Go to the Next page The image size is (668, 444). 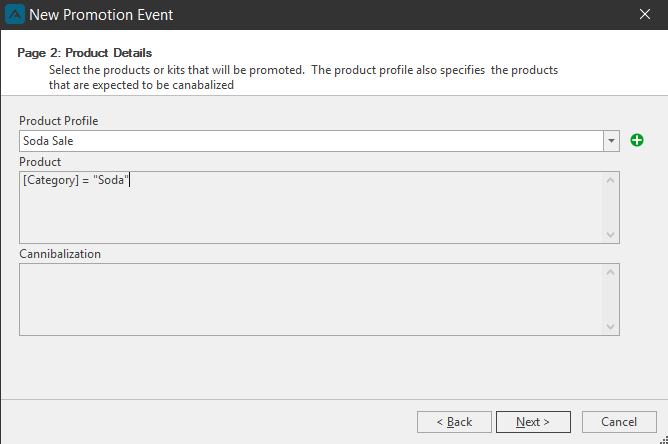[533, 422]
